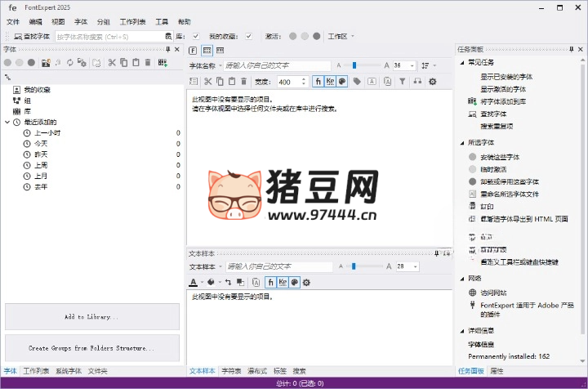The image size is (588, 389).
Task: Click the preview font size slider handle
Action: [354, 65]
